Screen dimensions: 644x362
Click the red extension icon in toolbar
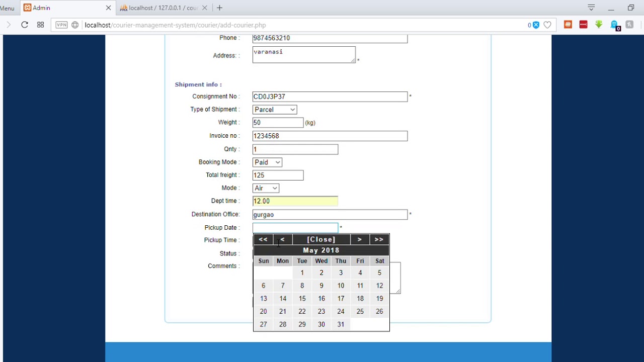point(583,24)
